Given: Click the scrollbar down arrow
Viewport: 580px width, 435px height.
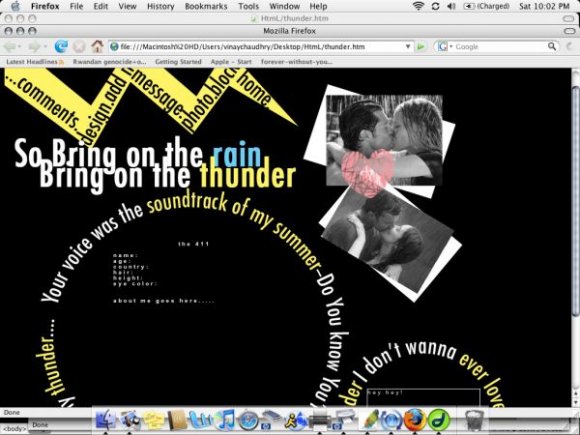Looking at the screenshot, I should (575, 402).
